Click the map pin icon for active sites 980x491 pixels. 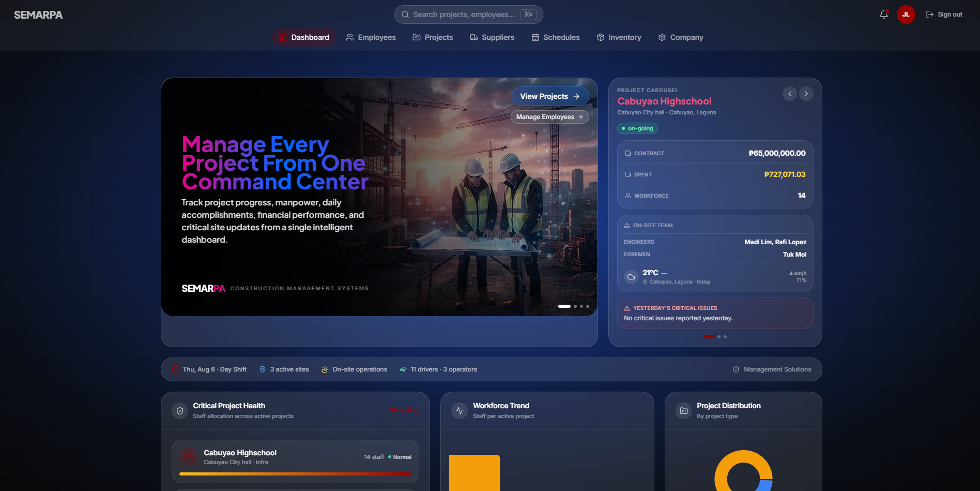[x=263, y=369]
